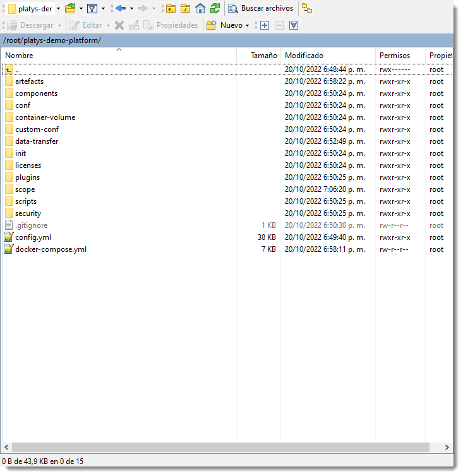Image resolution: width=463 pixels, height=476 pixels.
Task: Click the synchronize browsing tree icon
Action: coord(307,8)
